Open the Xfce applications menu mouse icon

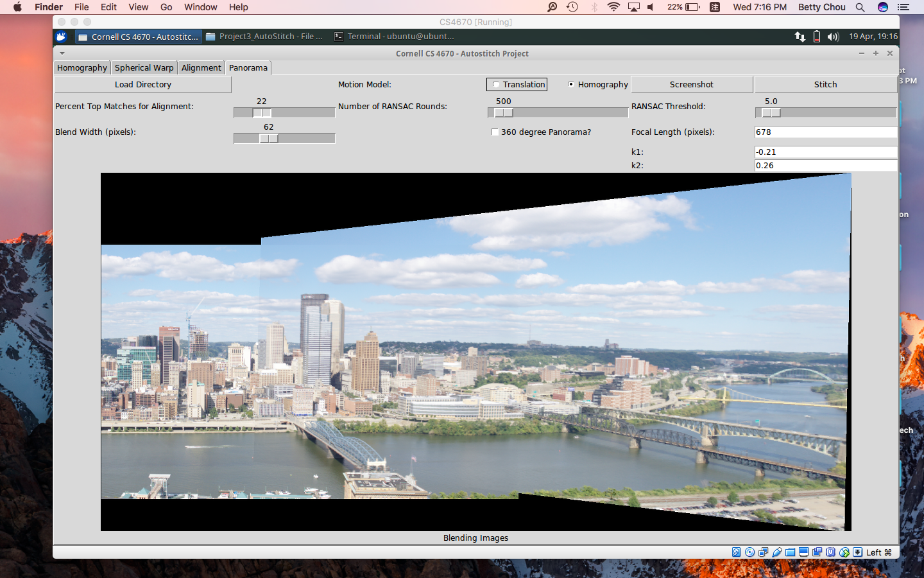pos(62,37)
